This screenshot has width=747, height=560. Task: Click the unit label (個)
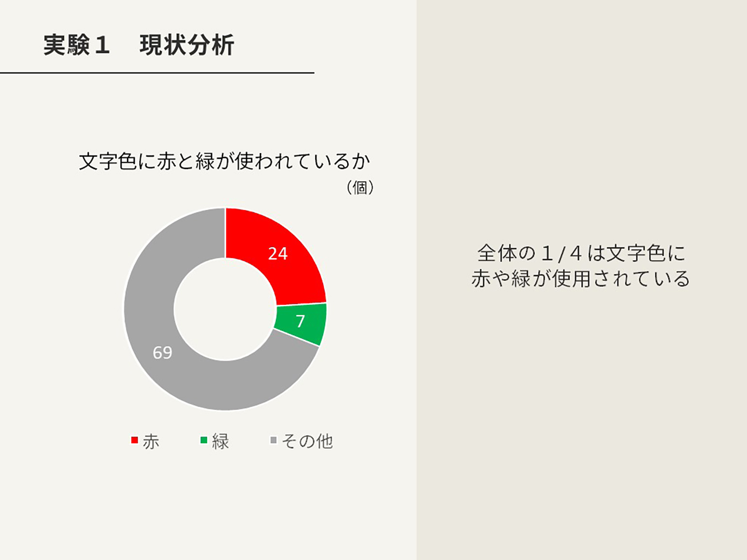point(360,187)
